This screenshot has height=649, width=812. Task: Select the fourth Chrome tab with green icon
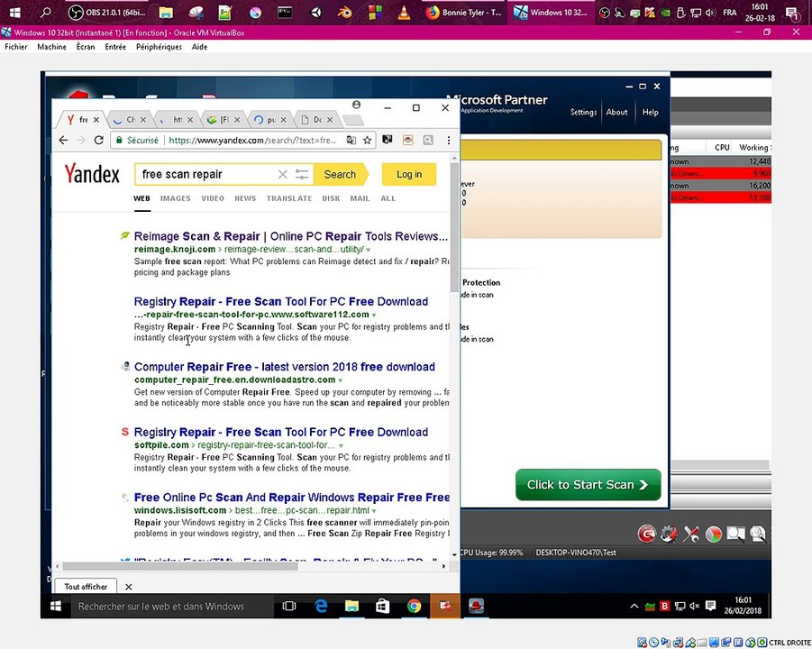tap(224, 120)
